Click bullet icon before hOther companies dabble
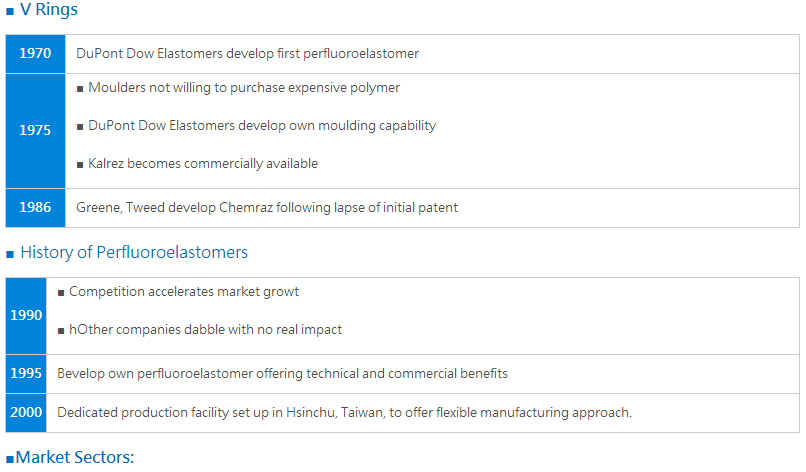This screenshot has height=472, width=806. [x=61, y=331]
